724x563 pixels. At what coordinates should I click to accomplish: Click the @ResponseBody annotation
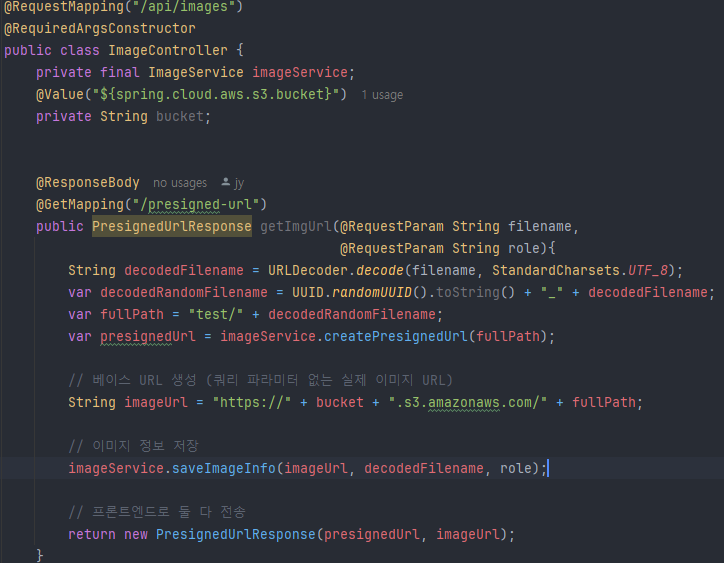point(88,182)
